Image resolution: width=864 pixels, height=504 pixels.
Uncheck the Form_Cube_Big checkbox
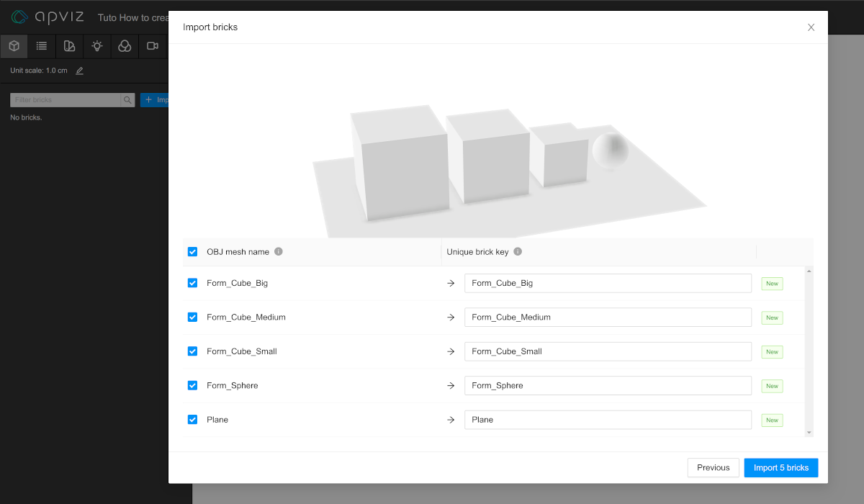pos(192,283)
